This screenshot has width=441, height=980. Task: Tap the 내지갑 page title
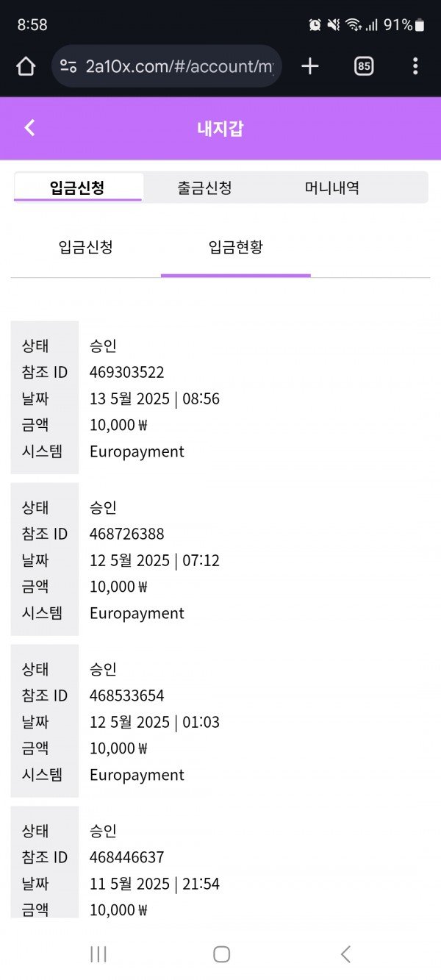click(220, 129)
